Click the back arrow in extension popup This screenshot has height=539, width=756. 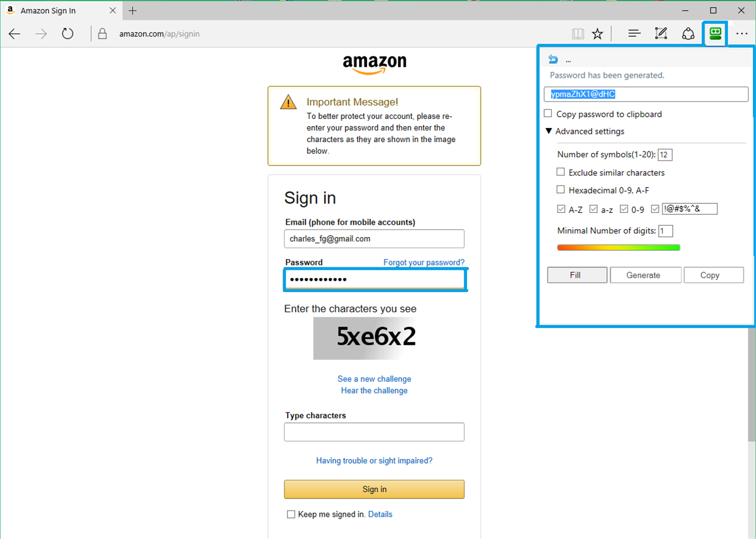click(x=553, y=59)
